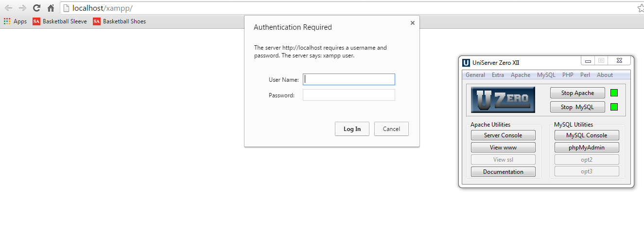
Task: Click the View www button
Action: (503, 148)
